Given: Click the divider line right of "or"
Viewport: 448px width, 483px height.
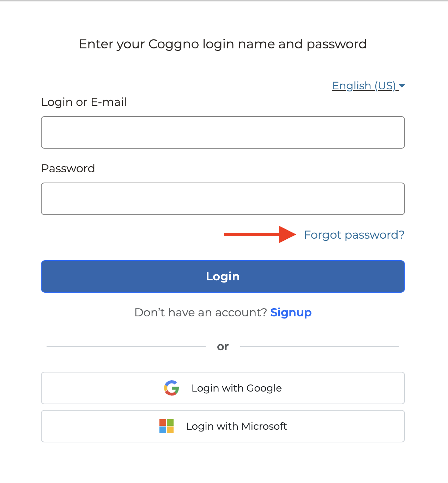Looking at the screenshot, I should [320, 346].
